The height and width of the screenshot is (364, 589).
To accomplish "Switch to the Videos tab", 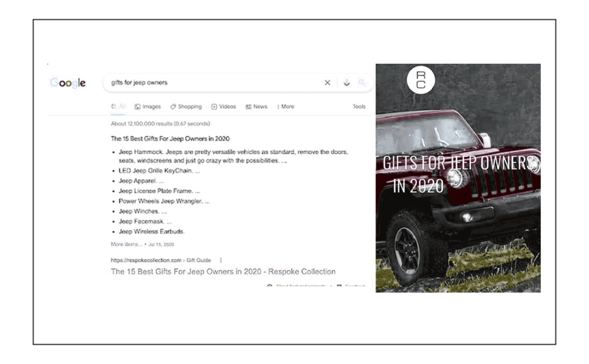I will point(224,107).
